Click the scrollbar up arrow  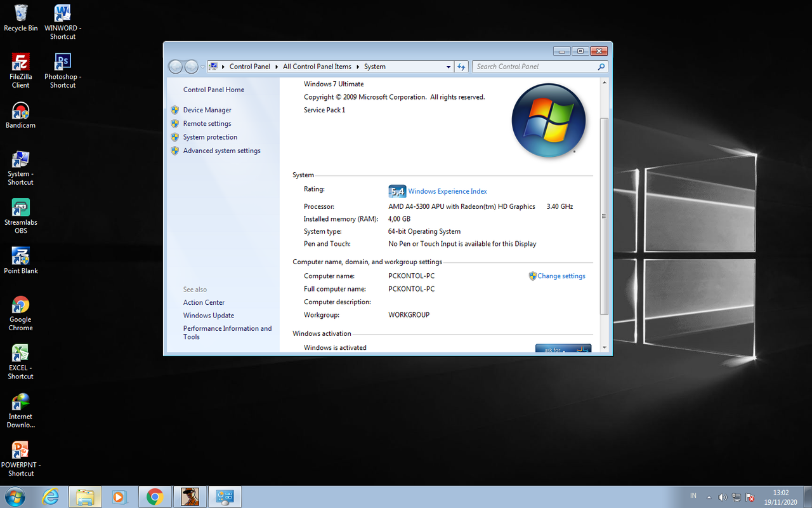[x=604, y=83]
